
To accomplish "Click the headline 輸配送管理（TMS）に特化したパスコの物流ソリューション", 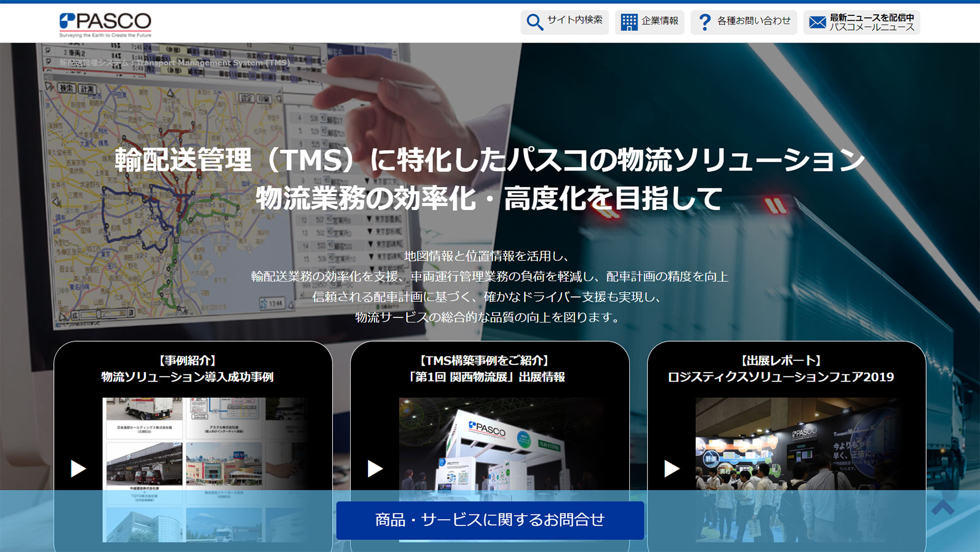I will point(490,160).
